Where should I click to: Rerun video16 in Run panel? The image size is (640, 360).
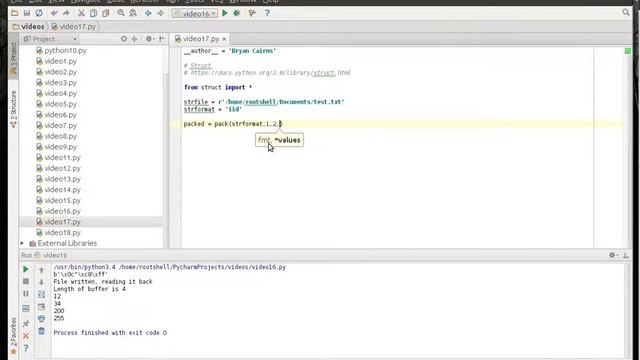pos(26,269)
